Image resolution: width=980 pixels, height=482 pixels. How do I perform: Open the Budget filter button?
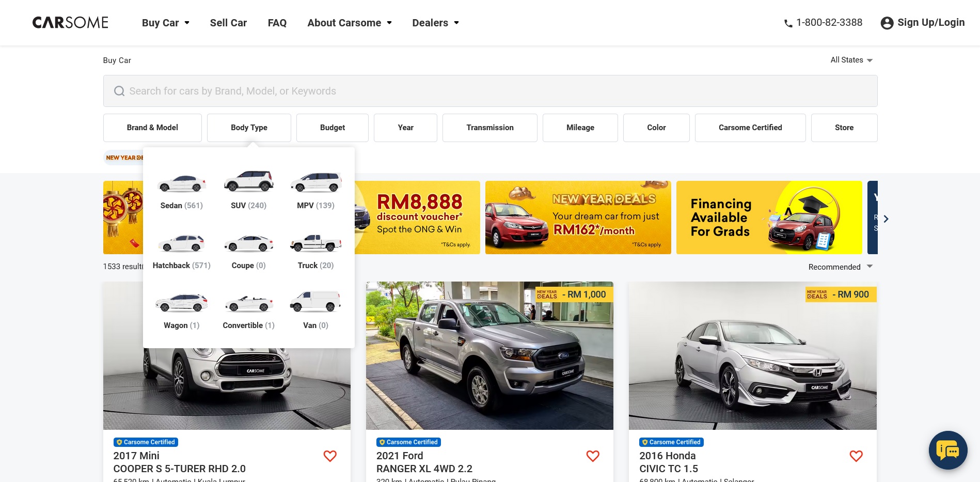point(332,128)
